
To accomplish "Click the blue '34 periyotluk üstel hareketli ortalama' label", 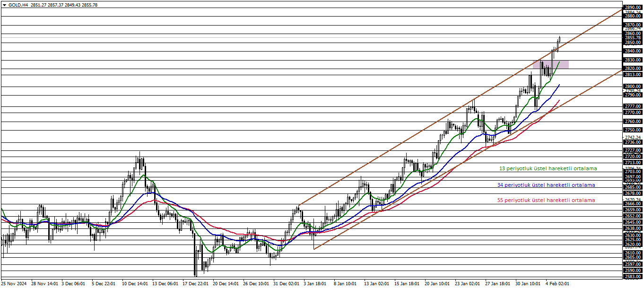I will click(546, 185).
